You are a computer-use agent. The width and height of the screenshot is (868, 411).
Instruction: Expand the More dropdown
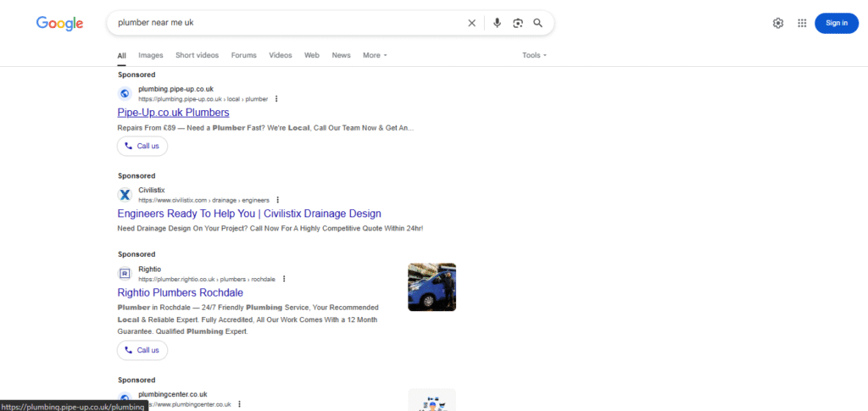click(375, 55)
